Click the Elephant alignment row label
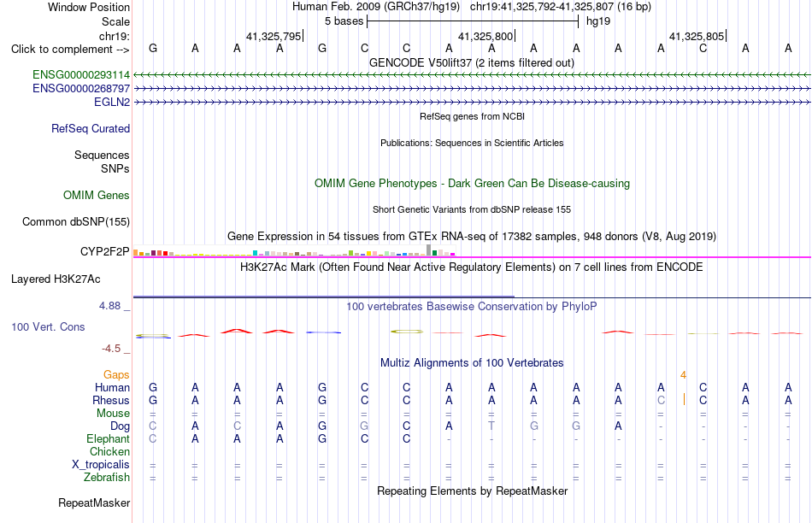 click(109, 438)
